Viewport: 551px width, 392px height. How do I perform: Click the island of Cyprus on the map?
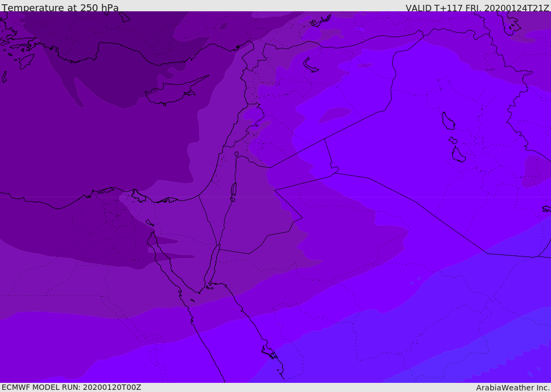click(x=176, y=91)
